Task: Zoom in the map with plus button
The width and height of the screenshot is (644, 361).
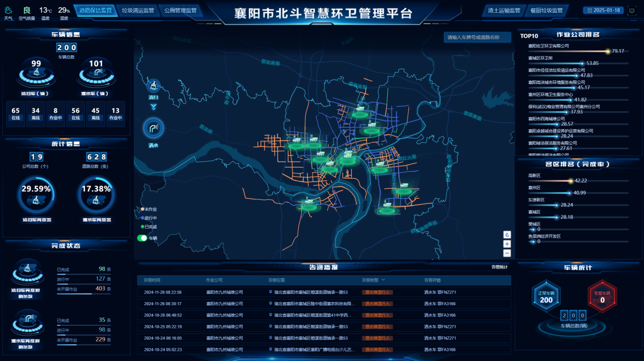Action: [507, 244]
